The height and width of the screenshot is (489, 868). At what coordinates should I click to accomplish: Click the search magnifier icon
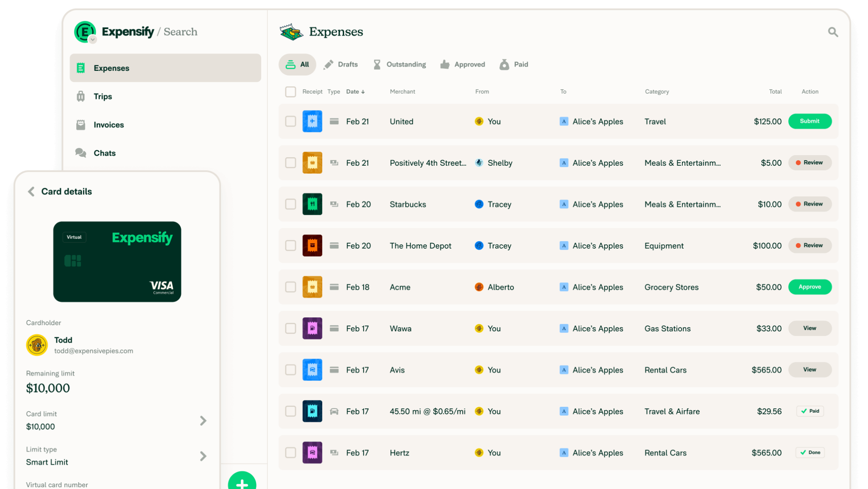[832, 32]
